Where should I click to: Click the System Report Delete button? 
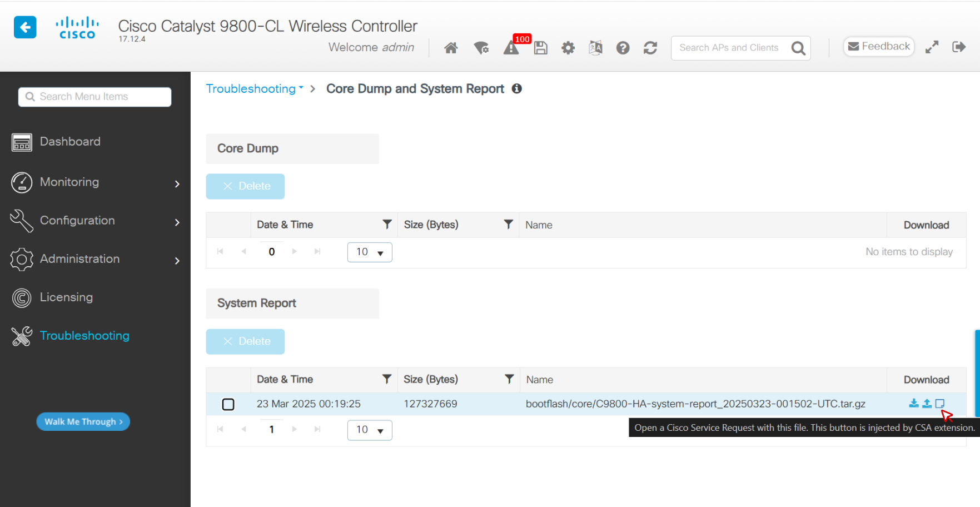(x=245, y=341)
